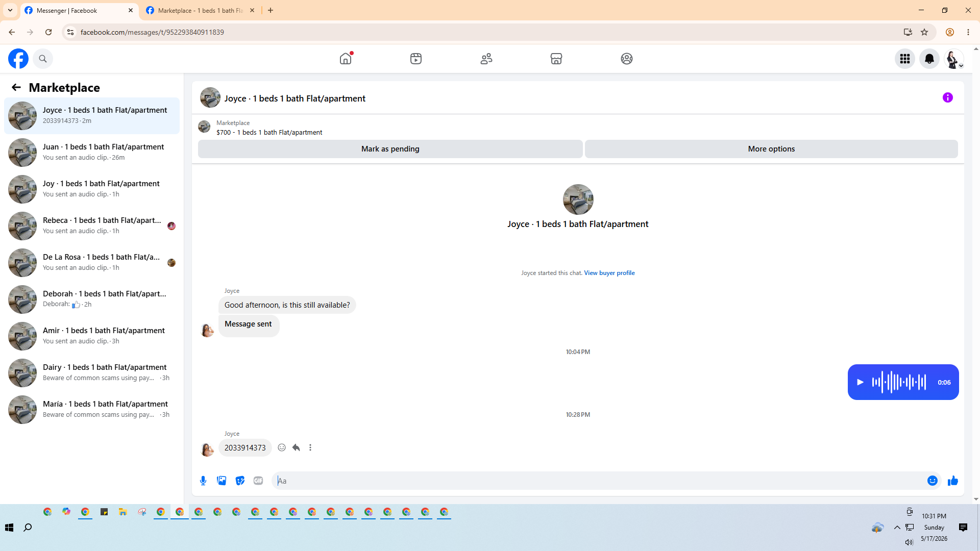Go back in browser history
Screen dimensions: 980x551
tap(12, 32)
